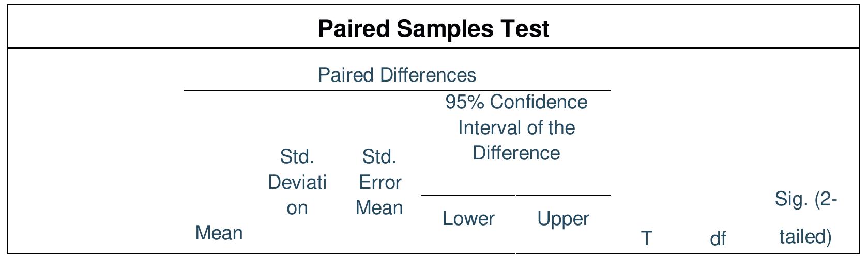Select the Paired Differences group header
This screenshot has width=868, height=257.
(397, 75)
